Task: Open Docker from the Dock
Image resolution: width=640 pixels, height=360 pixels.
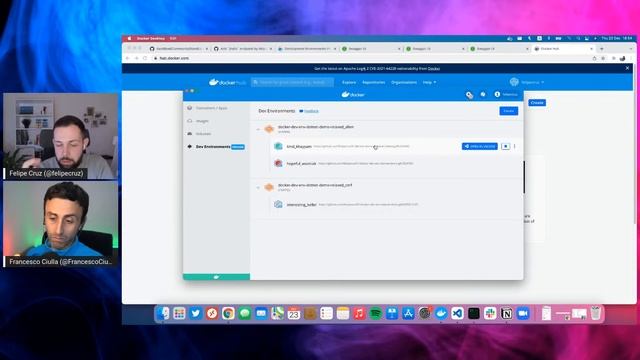Action: click(441, 313)
